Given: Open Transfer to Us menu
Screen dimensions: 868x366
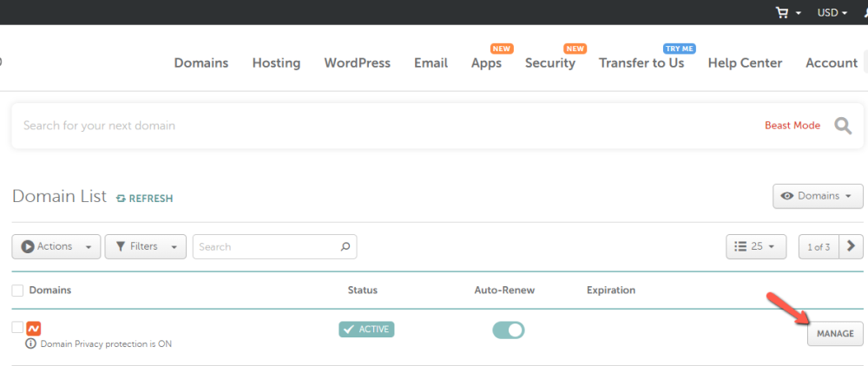Looking at the screenshot, I should (641, 63).
